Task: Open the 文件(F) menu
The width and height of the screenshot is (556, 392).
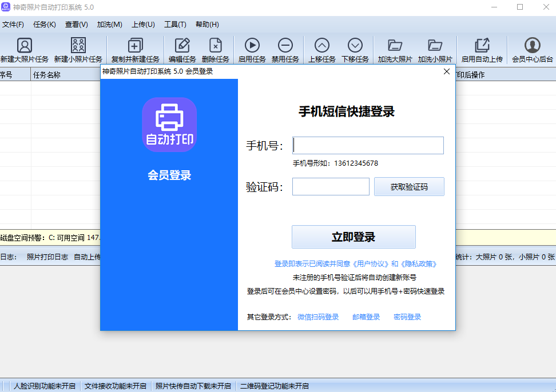Action: coord(13,25)
